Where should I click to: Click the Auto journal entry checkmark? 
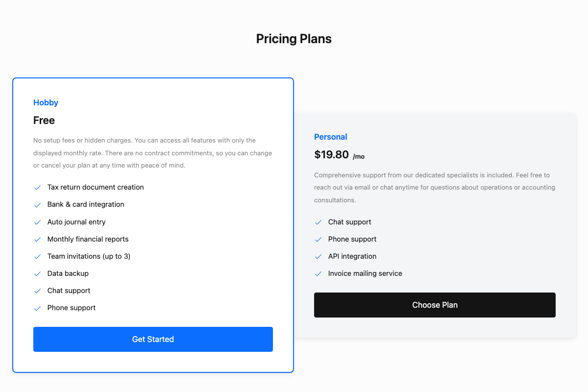(x=37, y=222)
